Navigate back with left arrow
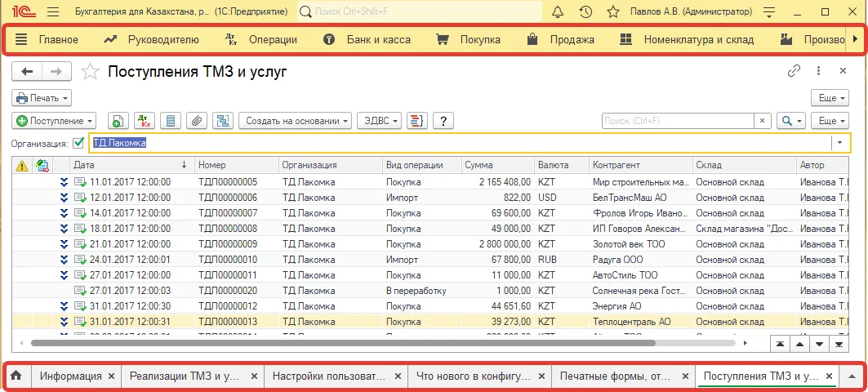 [27, 71]
